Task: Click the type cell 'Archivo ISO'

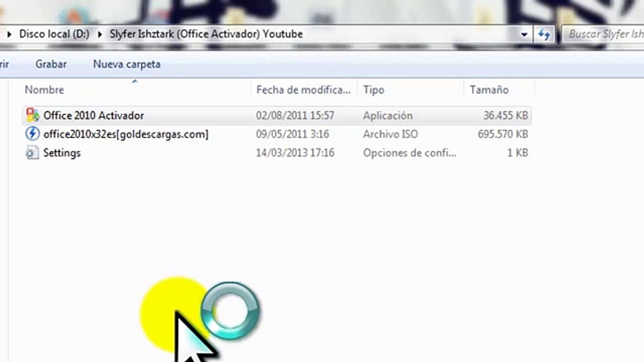Action: click(390, 134)
